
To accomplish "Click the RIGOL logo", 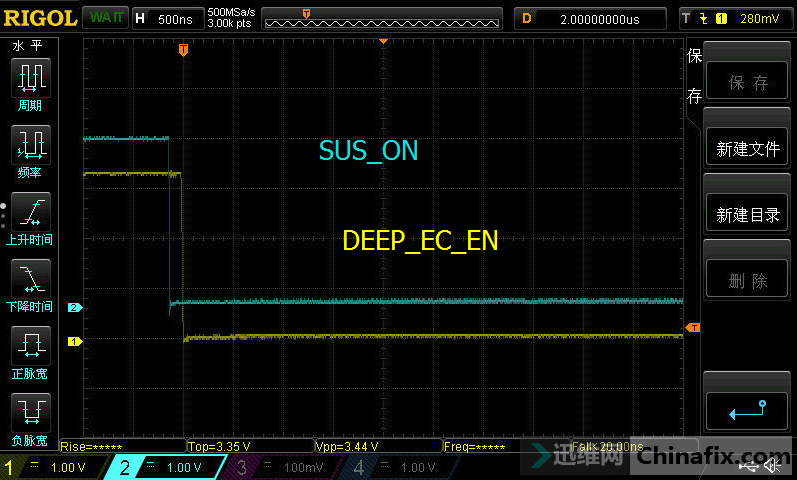I will (40, 18).
